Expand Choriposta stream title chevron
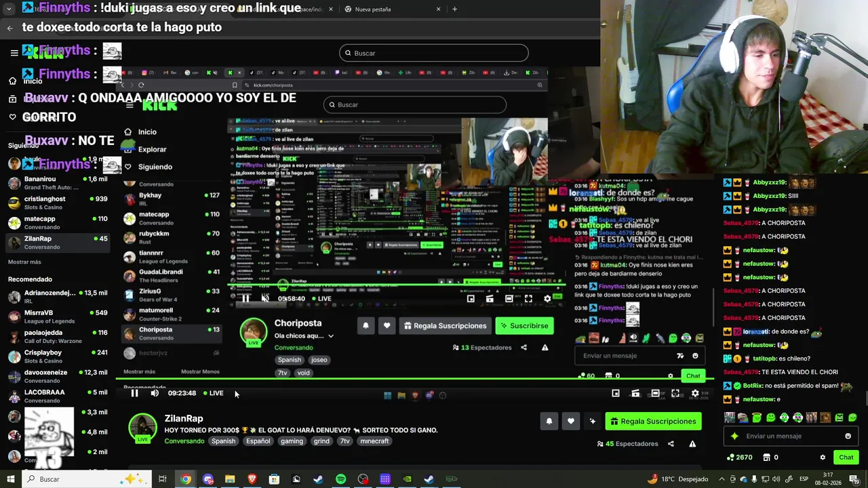This screenshot has width=868, height=488. 331,336
